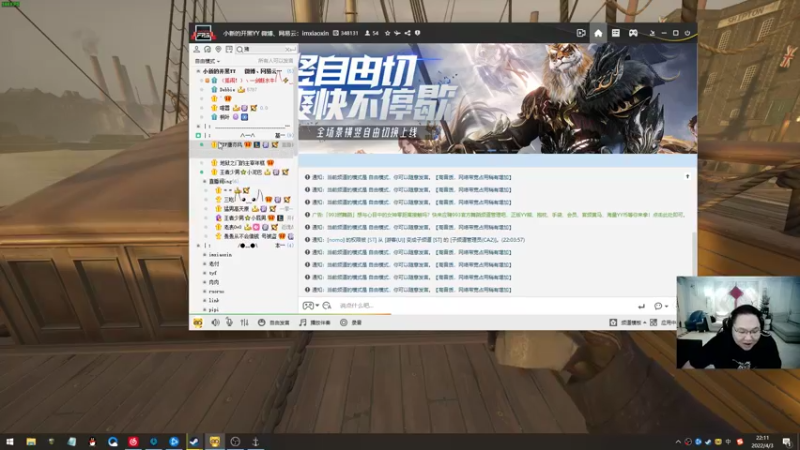
Task: Open File Explorer from taskbar
Action: click(x=31, y=441)
